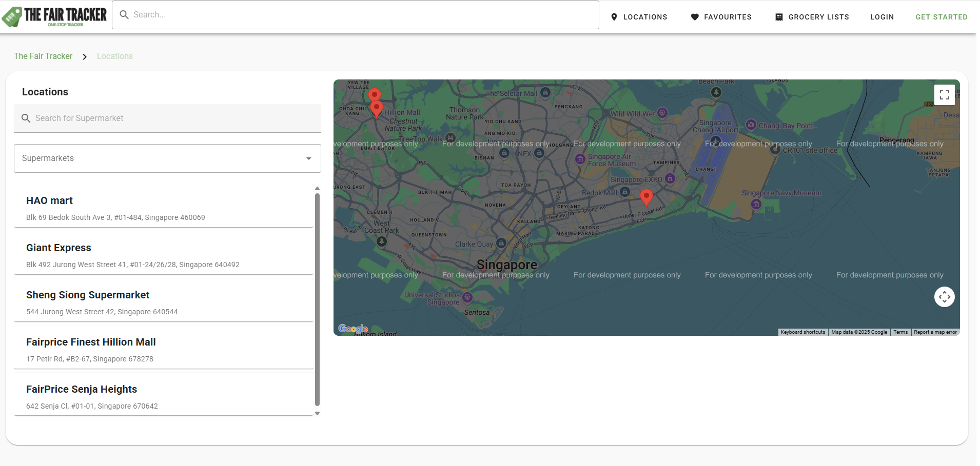Click the breadcrumb chevron separator
The width and height of the screenshot is (980, 466).
click(x=85, y=56)
